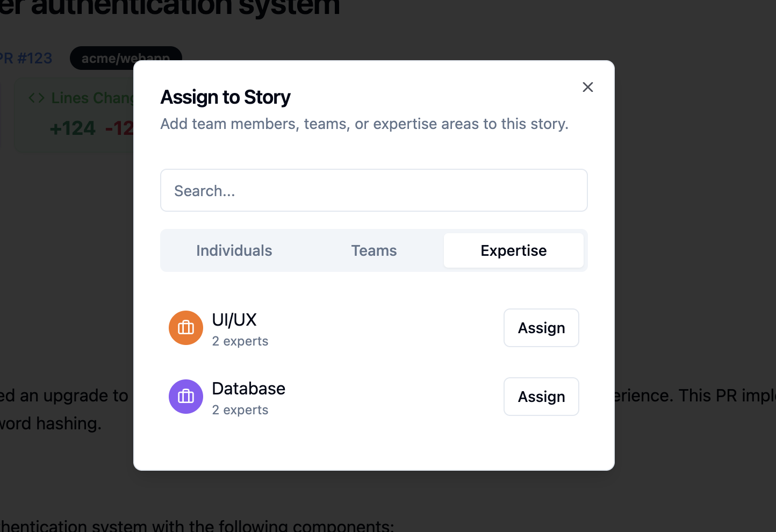Open the PR #123 link
Image resolution: width=776 pixels, height=532 pixels.
[x=26, y=58]
